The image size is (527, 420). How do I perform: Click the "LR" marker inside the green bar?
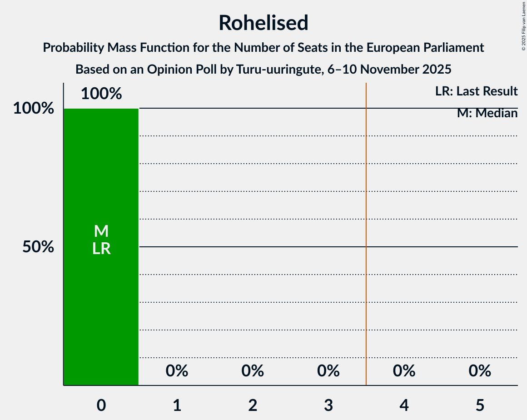point(101,249)
